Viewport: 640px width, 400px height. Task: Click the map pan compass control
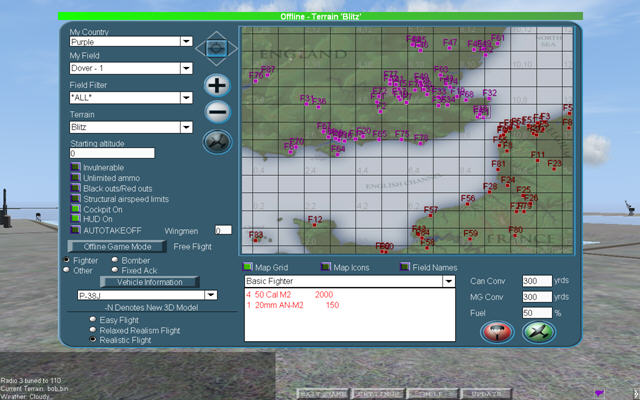click(x=217, y=47)
